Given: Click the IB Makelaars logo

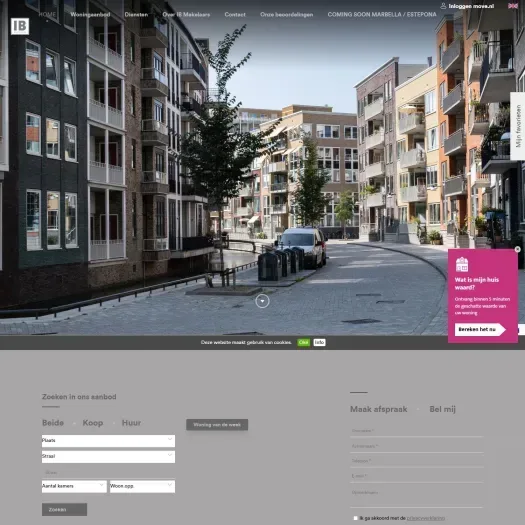Looking at the screenshot, I should click(20, 26).
